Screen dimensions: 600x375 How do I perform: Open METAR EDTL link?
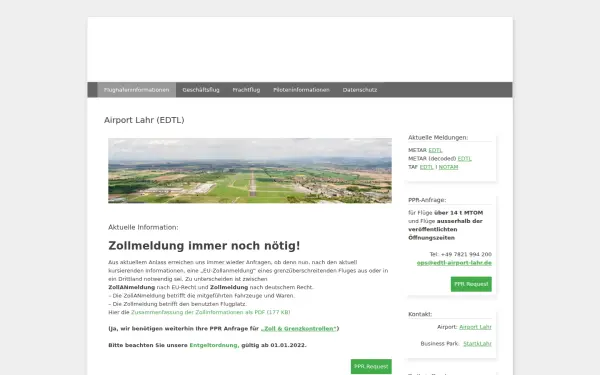[435, 150]
